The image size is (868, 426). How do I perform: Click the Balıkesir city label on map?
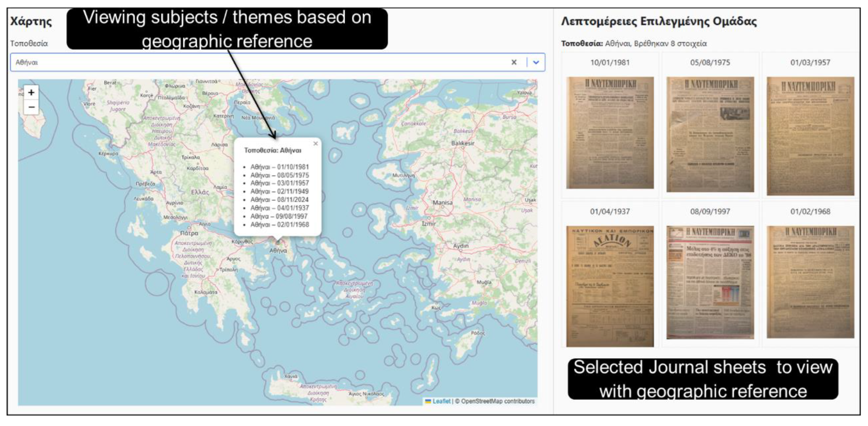[x=463, y=143]
